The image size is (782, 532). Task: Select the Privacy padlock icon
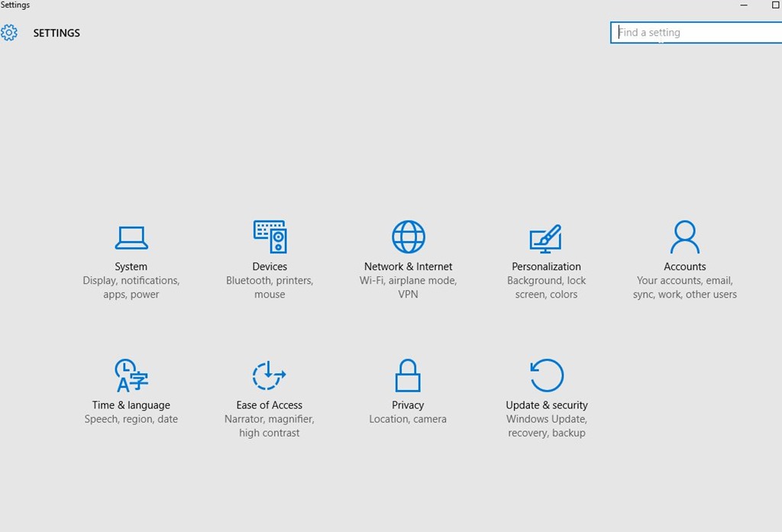tap(408, 376)
